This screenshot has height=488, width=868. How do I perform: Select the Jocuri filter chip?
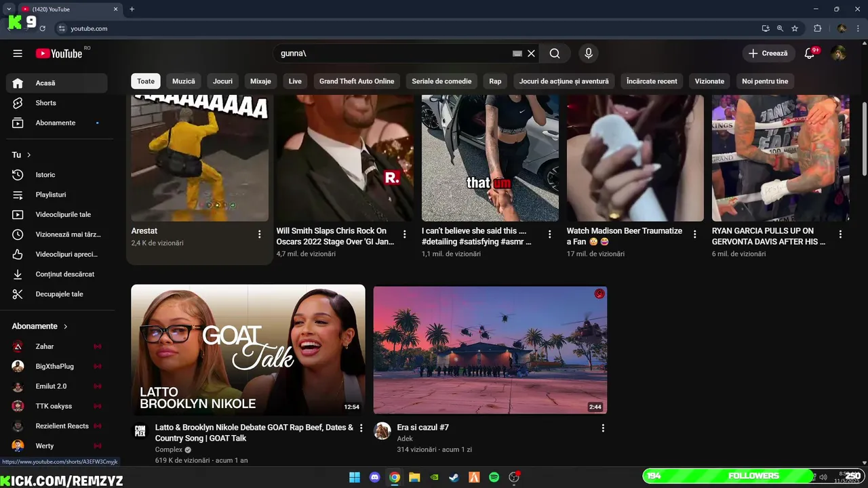(222, 81)
